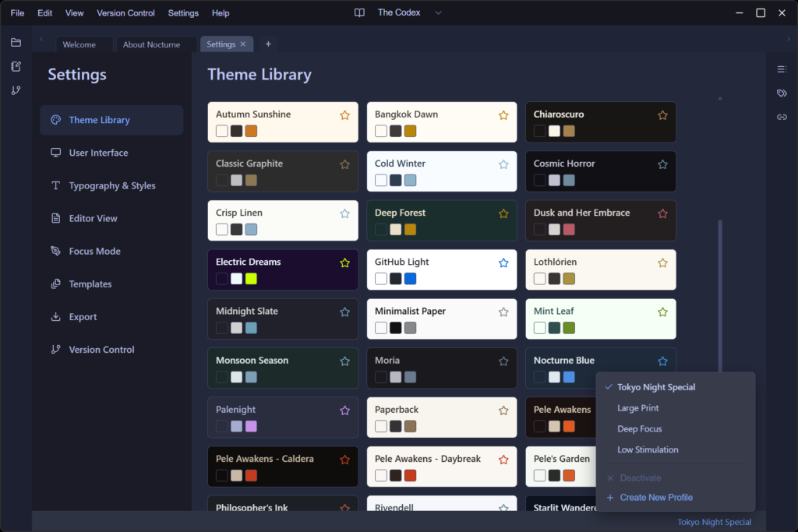Image resolution: width=798 pixels, height=532 pixels.
Task: Open the outline icon in right sidebar
Action: [x=782, y=69]
